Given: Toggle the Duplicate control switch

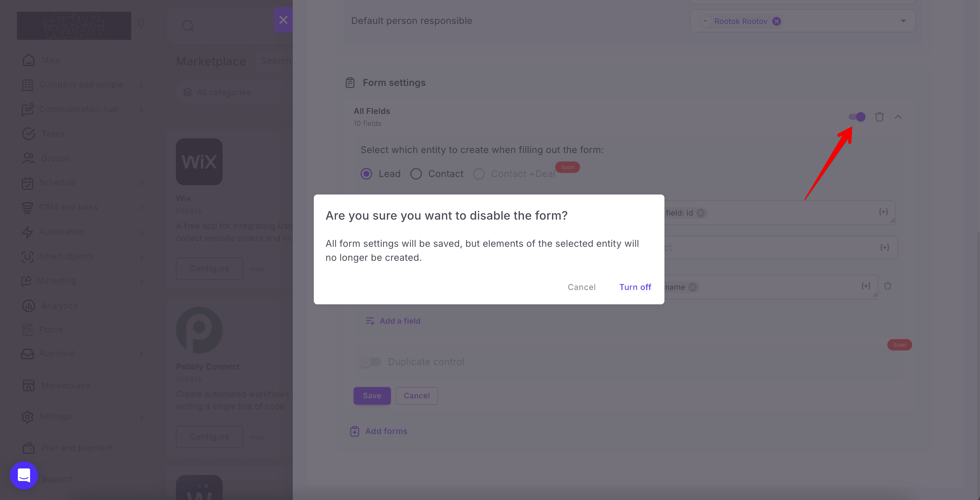Looking at the screenshot, I should pos(370,362).
